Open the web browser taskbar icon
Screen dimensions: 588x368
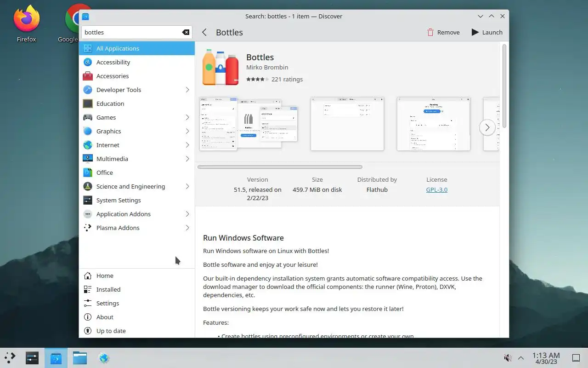(x=104, y=358)
